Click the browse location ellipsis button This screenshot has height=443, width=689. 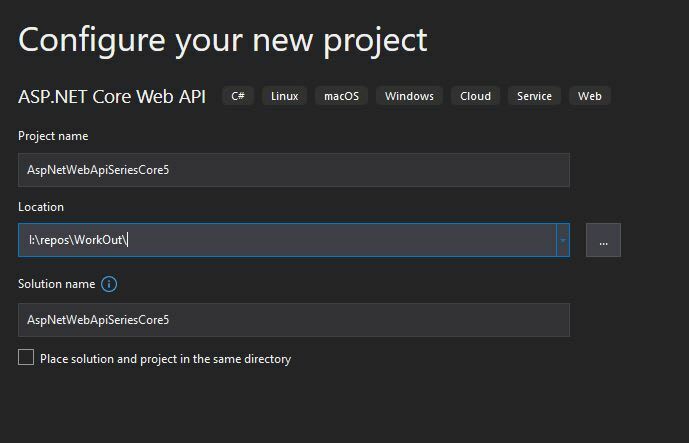tap(603, 240)
